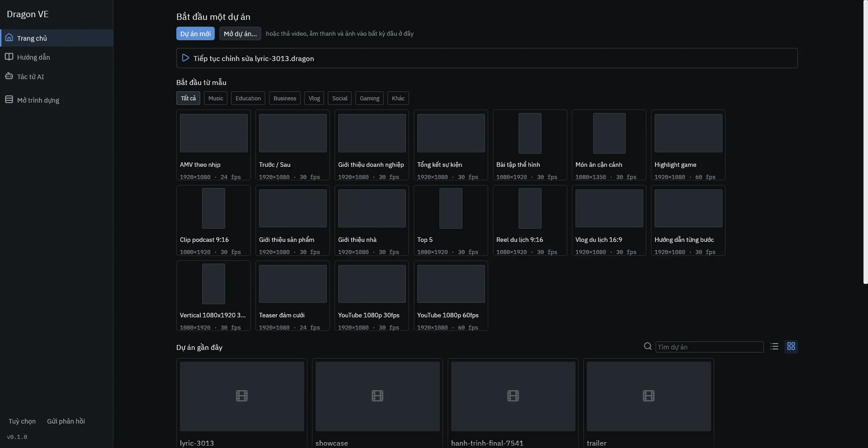Open the trailer recent project

(x=649, y=403)
